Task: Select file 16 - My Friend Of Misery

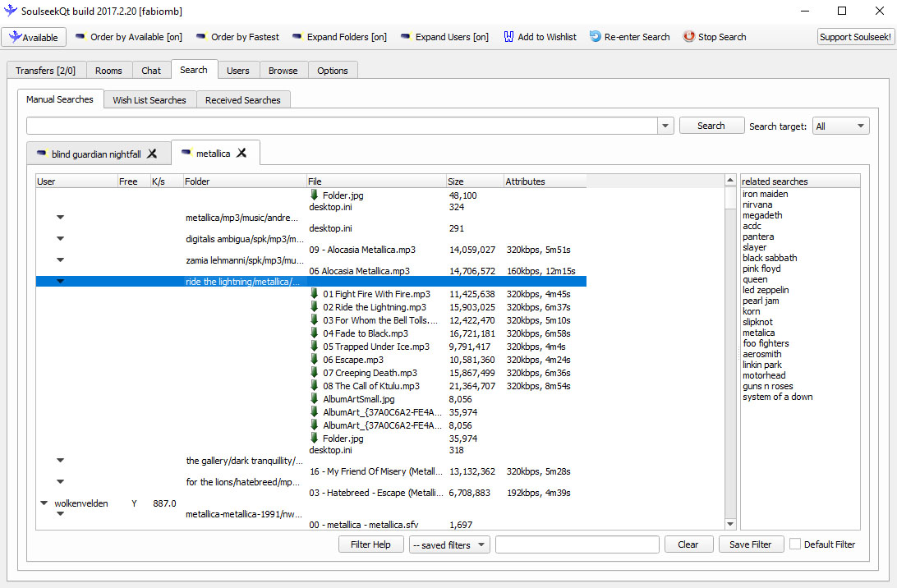Action: pos(376,471)
